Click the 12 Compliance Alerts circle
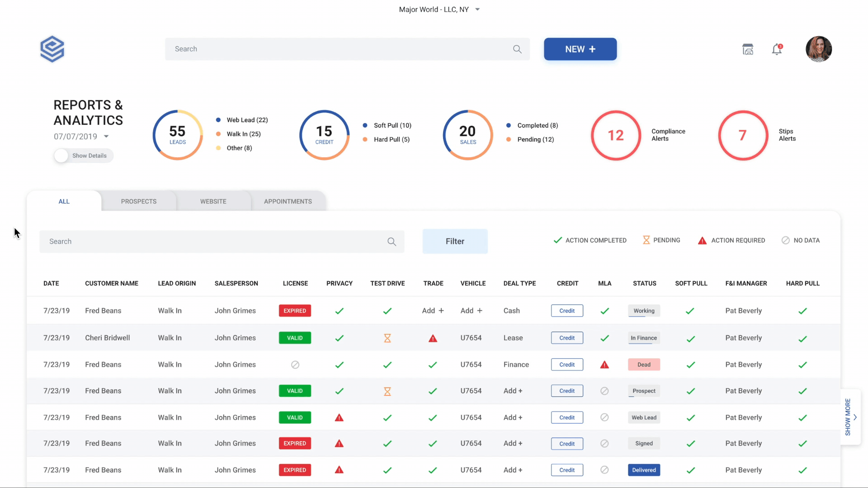868x488 pixels. (616, 135)
